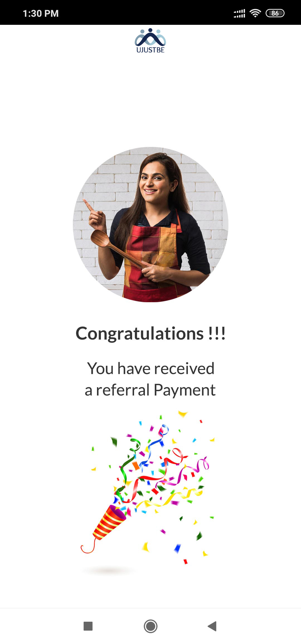Tap the striped party popper cone
The width and height of the screenshot is (301, 644).
[x=109, y=522]
